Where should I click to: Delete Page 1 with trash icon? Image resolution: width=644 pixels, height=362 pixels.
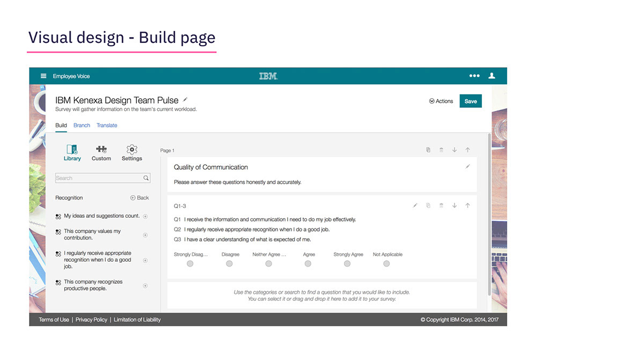coord(441,150)
